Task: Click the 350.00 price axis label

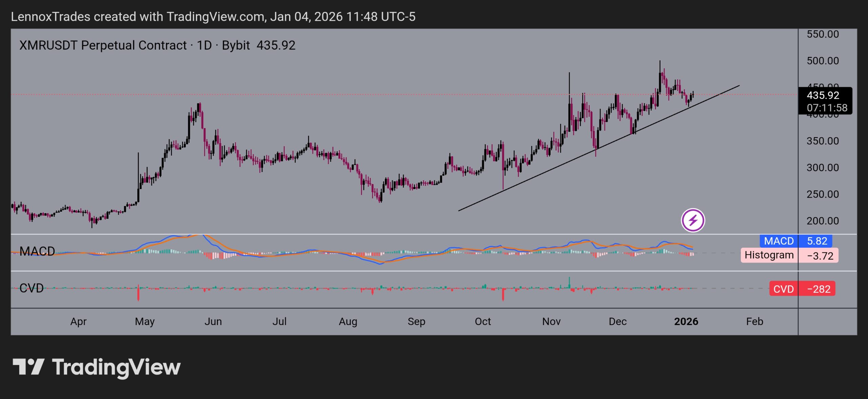Action: click(x=823, y=141)
